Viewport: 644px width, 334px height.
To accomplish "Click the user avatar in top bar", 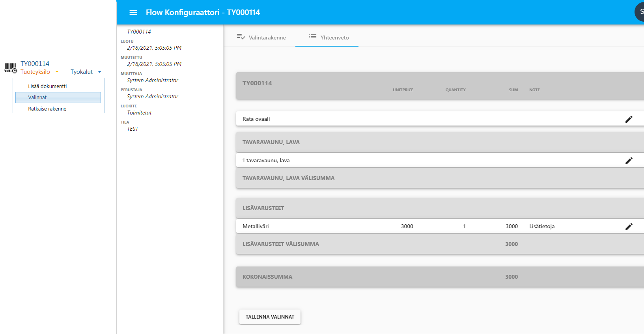I will pos(640,12).
